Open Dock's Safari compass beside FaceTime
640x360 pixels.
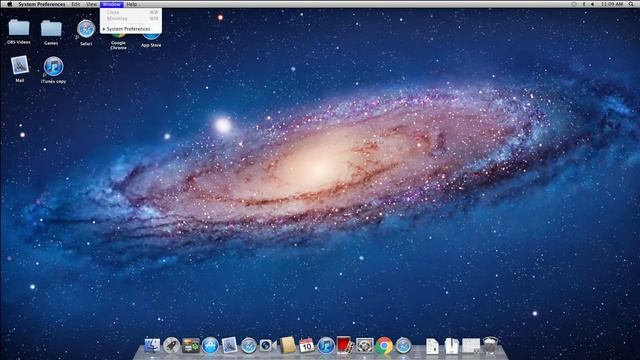[249, 346]
